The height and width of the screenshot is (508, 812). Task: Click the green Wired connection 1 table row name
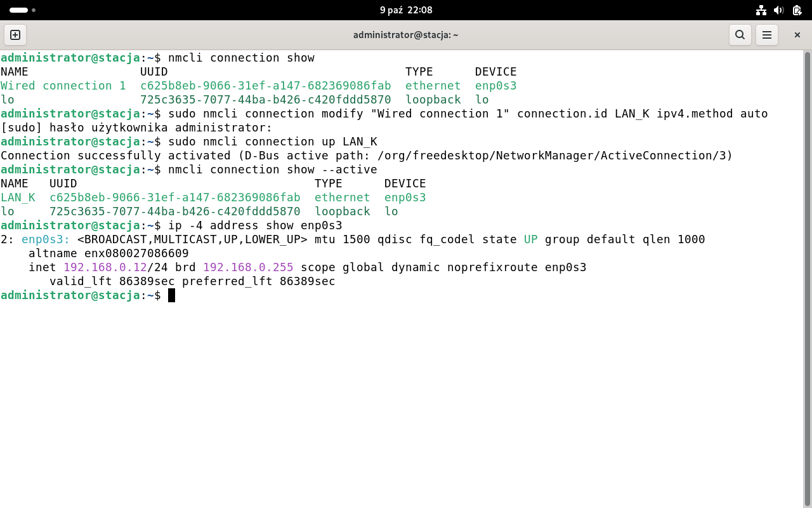(63, 86)
